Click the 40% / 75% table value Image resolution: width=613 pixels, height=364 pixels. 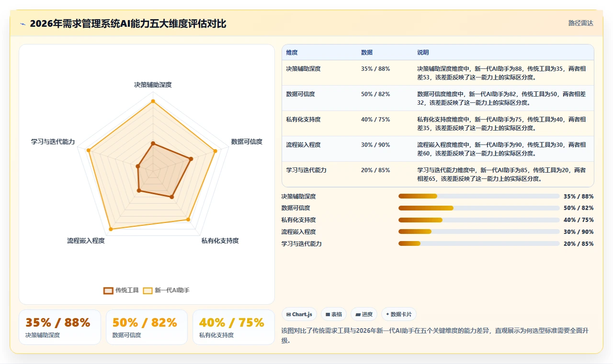(375, 120)
